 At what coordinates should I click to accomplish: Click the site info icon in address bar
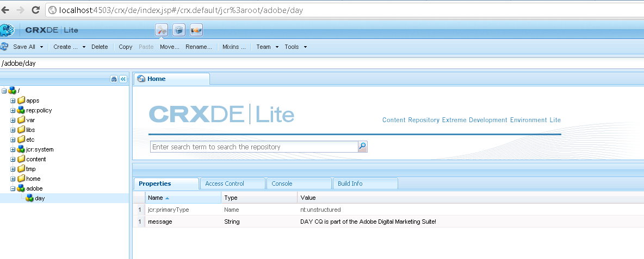52,10
